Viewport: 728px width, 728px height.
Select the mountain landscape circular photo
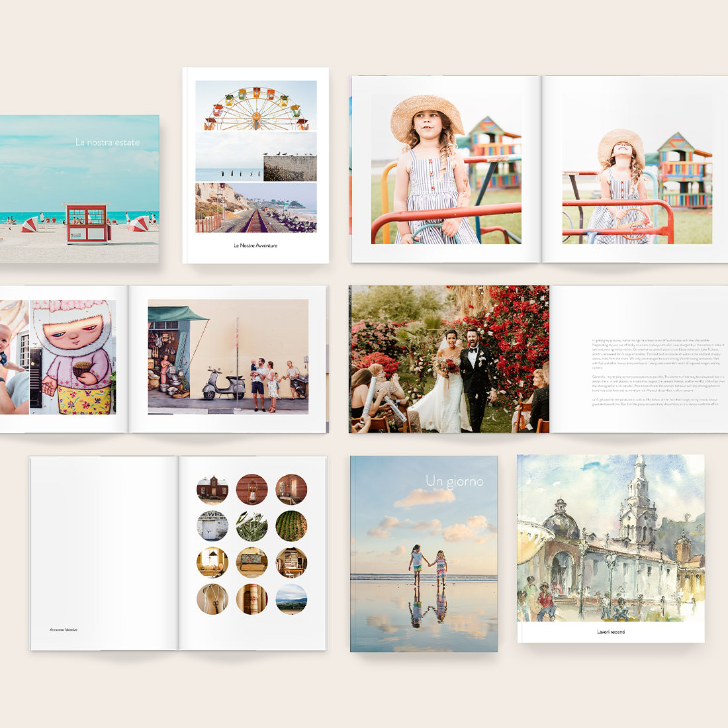(x=291, y=599)
